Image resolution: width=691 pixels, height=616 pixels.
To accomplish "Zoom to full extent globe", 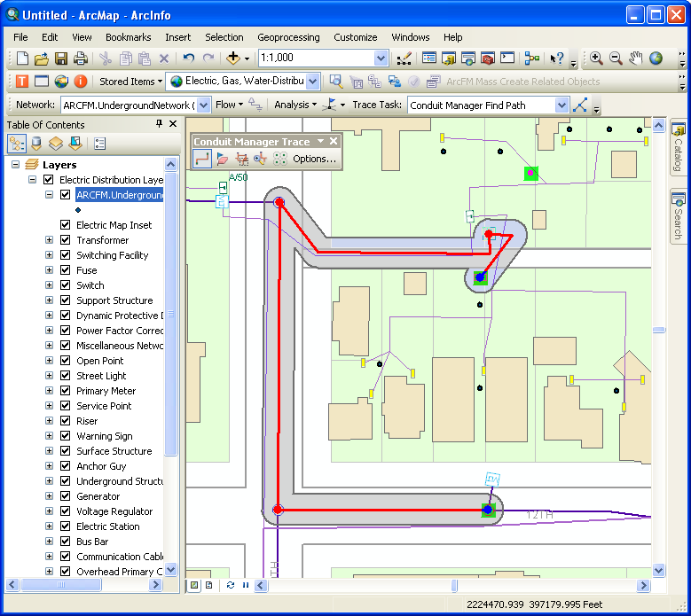I will pyautogui.click(x=656, y=58).
